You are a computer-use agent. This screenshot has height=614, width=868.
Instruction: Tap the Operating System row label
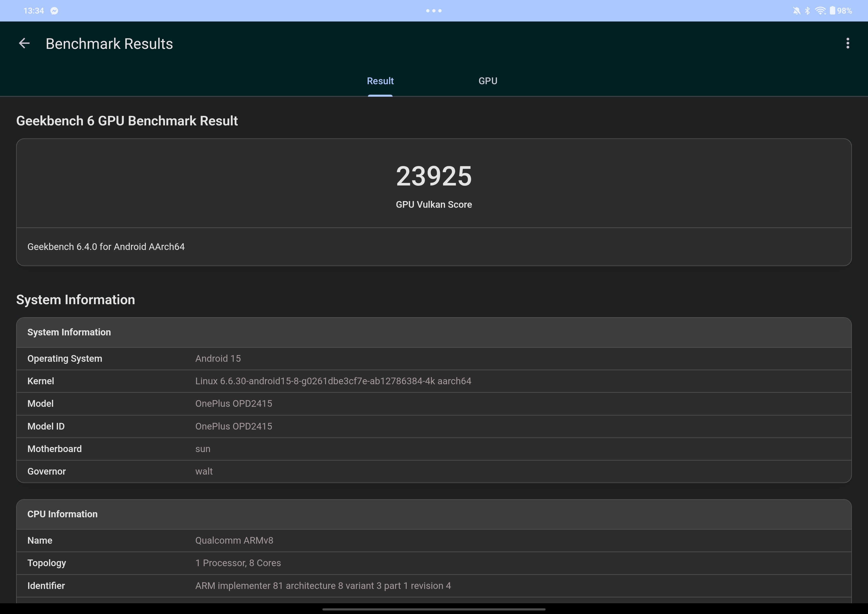tap(65, 359)
